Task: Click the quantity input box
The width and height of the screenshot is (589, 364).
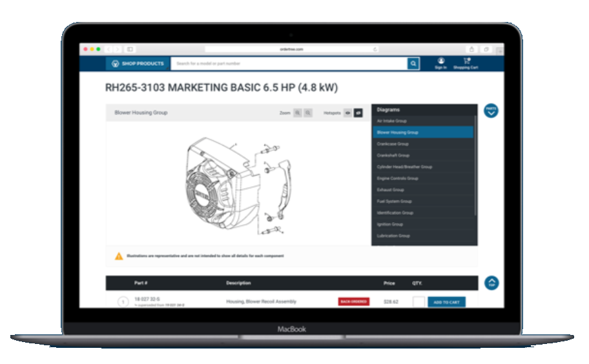Action: click(418, 302)
